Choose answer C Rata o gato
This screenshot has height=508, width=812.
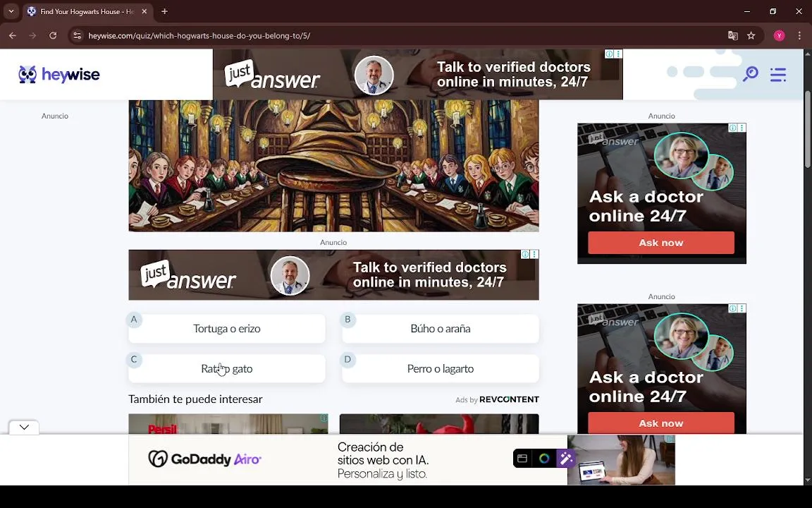227,368
